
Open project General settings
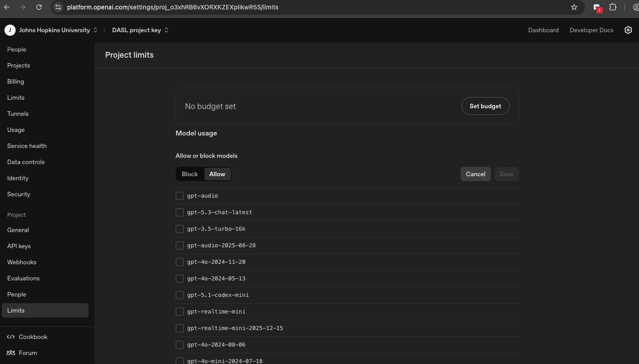click(18, 230)
